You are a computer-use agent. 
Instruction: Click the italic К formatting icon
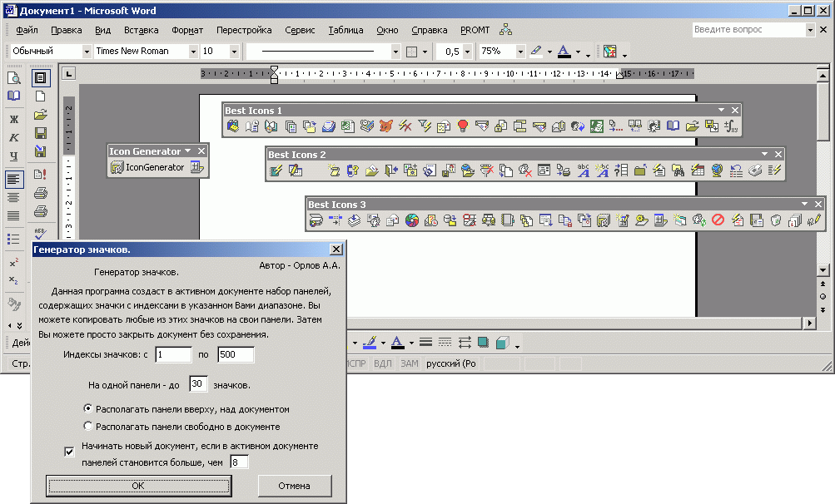[14, 137]
